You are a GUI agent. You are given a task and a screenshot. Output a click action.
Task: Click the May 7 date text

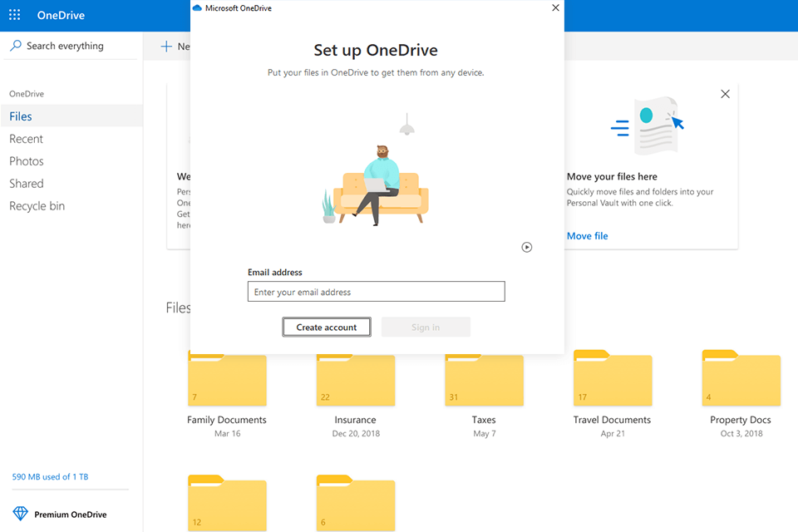tap(485, 434)
